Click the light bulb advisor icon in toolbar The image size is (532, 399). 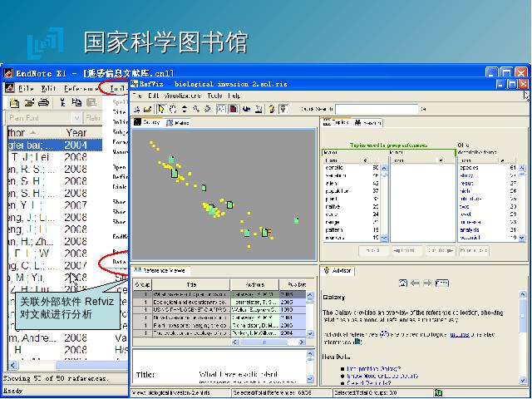pyautogui.click(x=283, y=109)
